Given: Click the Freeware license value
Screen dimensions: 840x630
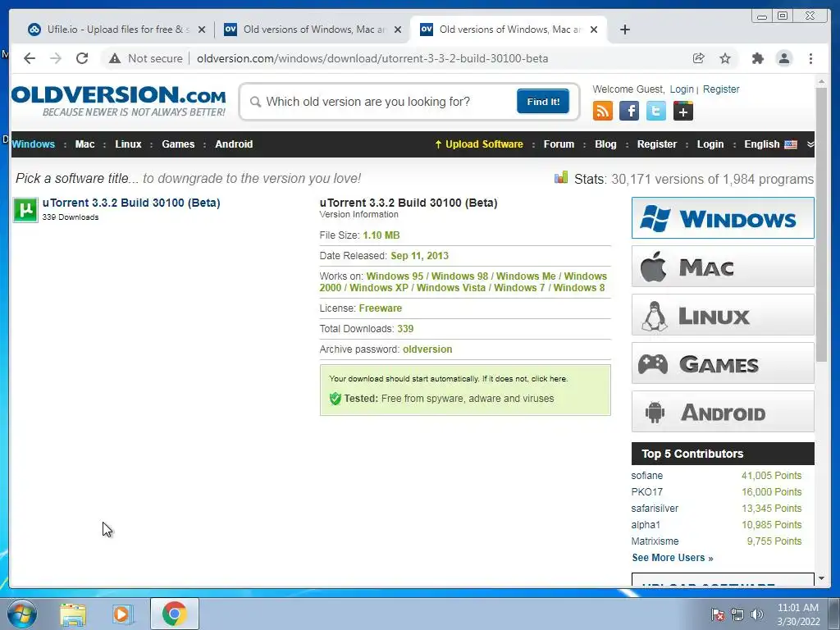Looking at the screenshot, I should pyautogui.click(x=381, y=308).
